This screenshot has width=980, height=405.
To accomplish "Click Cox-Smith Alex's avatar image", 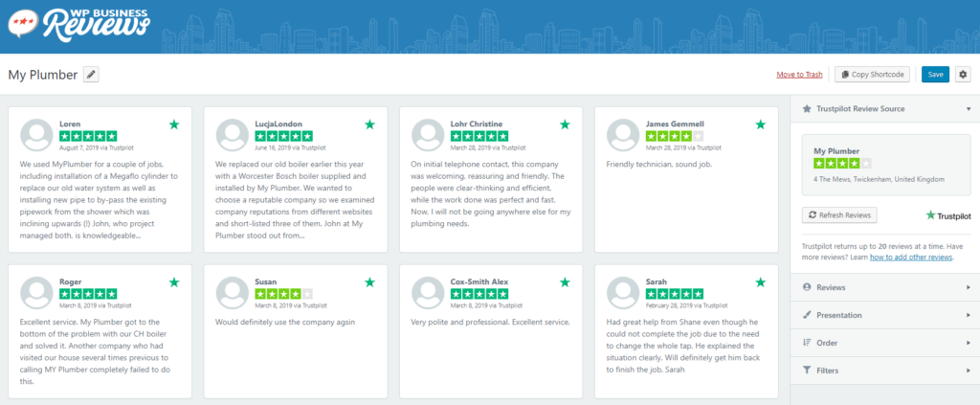I will click(428, 293).
